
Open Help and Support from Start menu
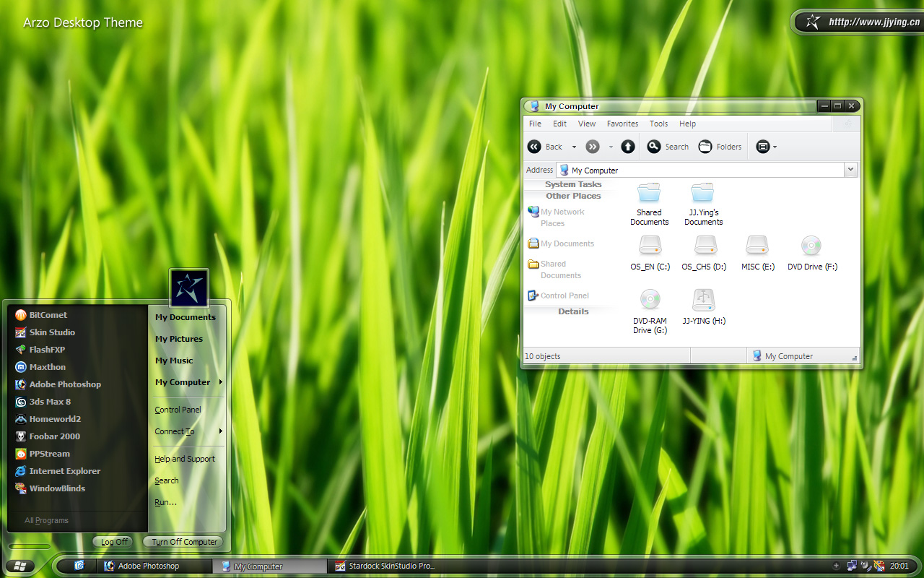[185, 459]
